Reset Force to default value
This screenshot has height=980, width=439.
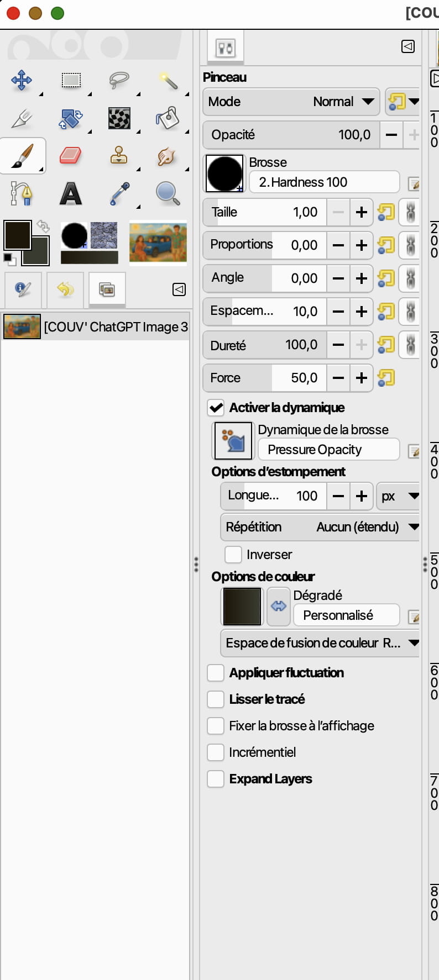pyautogui.click(x=386, y=378)
